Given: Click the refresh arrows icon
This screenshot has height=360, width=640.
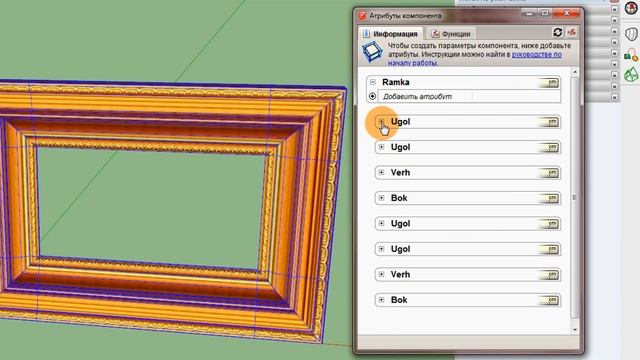Looking at the screenshot, I should click(x=558, y=32).
